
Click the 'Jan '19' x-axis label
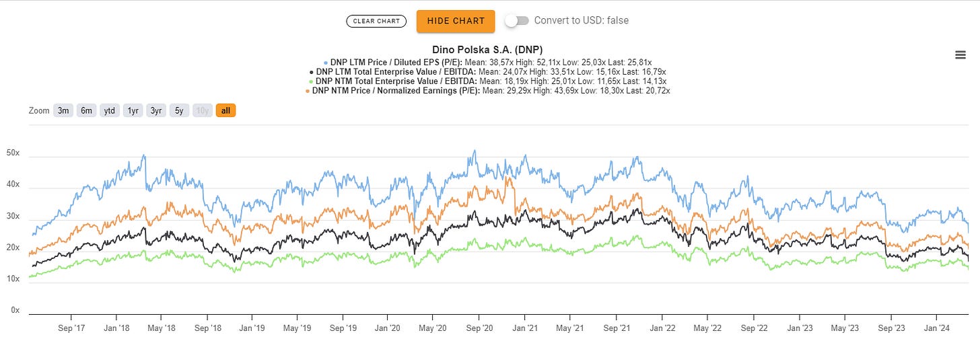pyautogui.click(x=252, y=328)
